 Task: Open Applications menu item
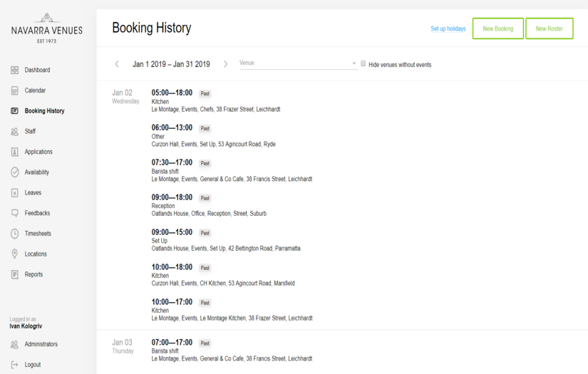pos(38,152)
